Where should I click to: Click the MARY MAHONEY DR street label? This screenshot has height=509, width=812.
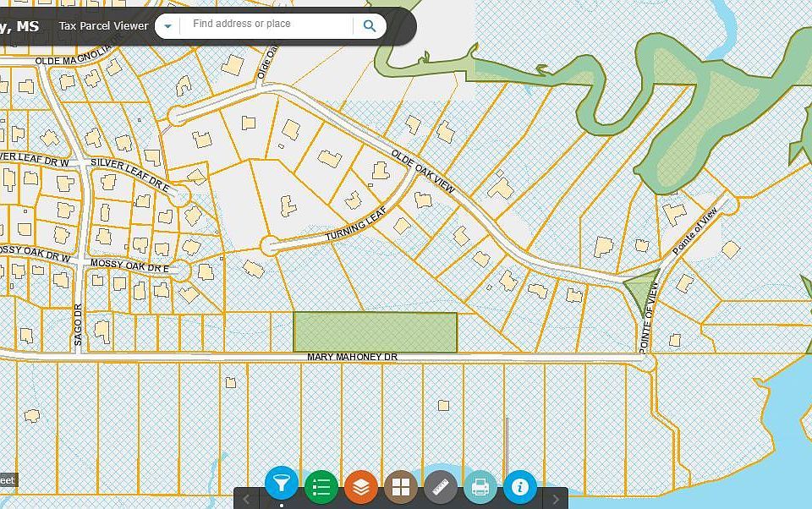(x=352, y=357)
